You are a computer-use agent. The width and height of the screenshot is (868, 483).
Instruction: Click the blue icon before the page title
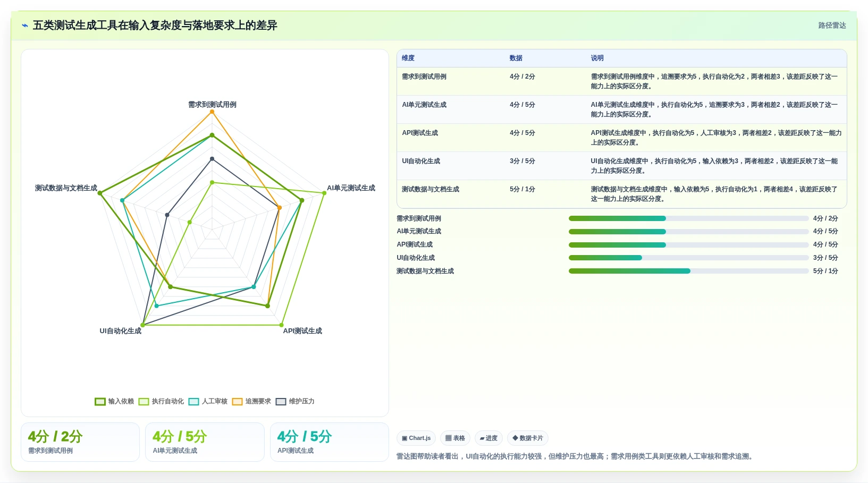pos(25,26)
